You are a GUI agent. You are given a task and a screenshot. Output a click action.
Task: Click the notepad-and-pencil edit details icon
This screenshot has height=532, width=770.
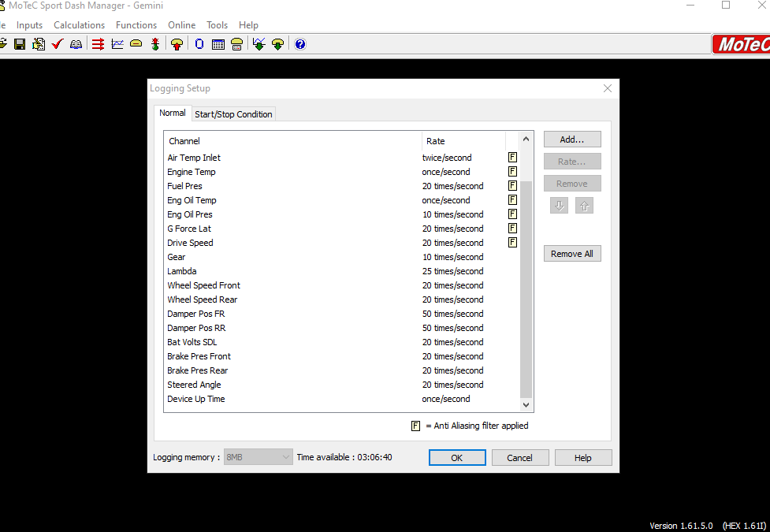click(39, 44)
